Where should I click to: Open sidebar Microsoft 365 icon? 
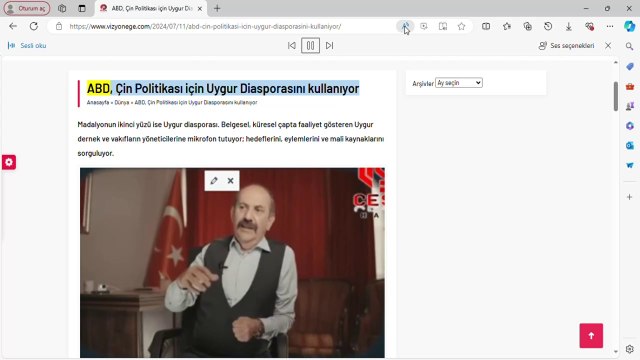[629, 126]
